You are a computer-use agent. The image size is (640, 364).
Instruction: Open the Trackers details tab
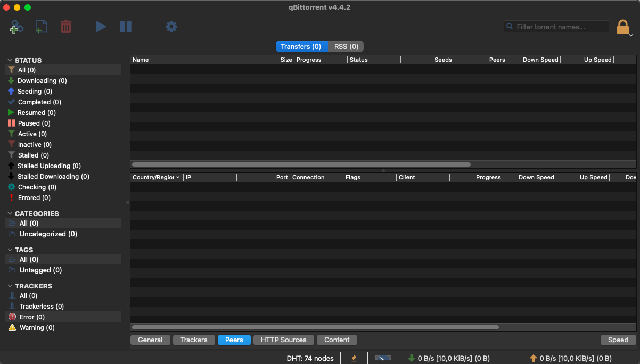(194, 340)
